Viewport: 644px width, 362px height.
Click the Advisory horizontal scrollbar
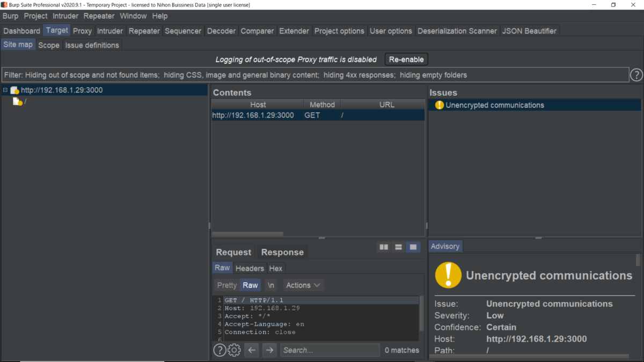coord(529,356)
